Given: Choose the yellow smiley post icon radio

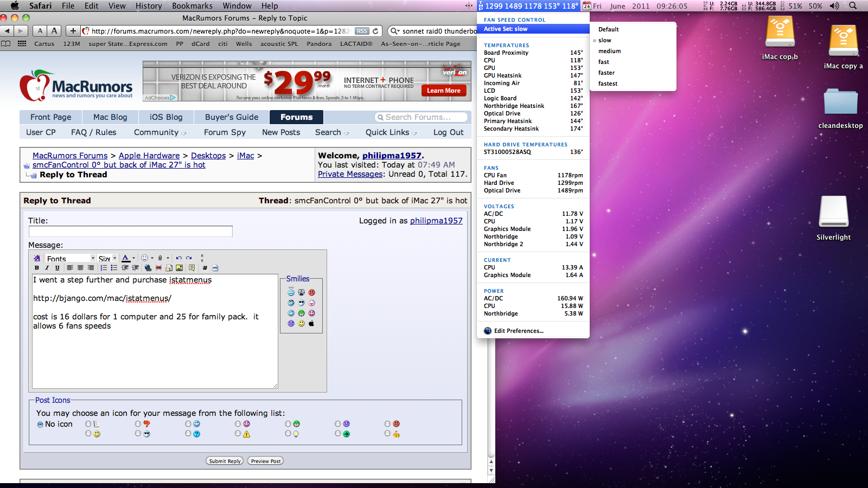Looking at the screenshot, I should (x=88, y=433).
